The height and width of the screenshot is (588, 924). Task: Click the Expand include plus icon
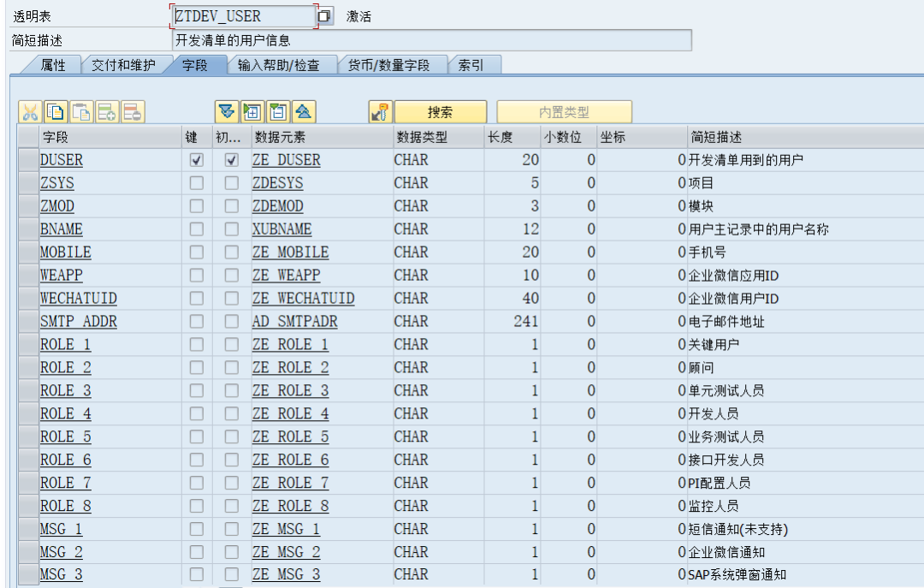[x=252, y=111]
